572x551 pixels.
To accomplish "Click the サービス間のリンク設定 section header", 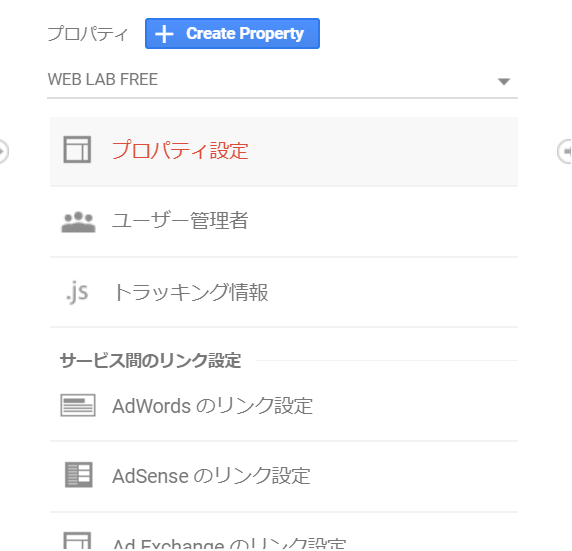I will 150,361.
